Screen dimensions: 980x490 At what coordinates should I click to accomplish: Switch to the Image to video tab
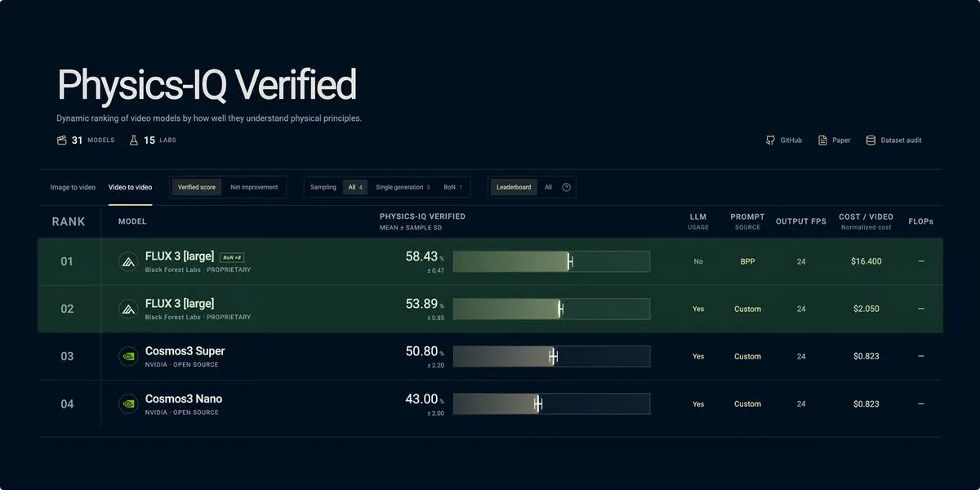(x=73, y=187)
